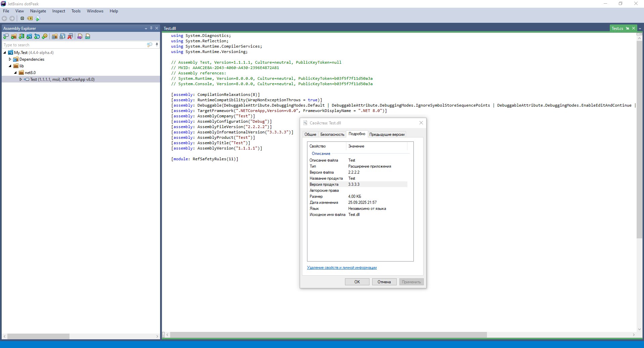
Task: Click the code editor horizontal scrollbar
Action: pos(328,335)
